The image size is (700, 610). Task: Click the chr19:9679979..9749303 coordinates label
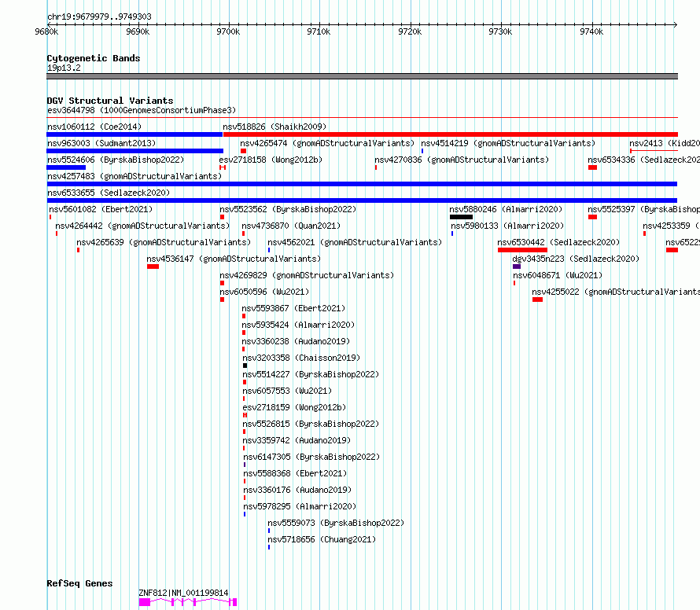point(99,17)
